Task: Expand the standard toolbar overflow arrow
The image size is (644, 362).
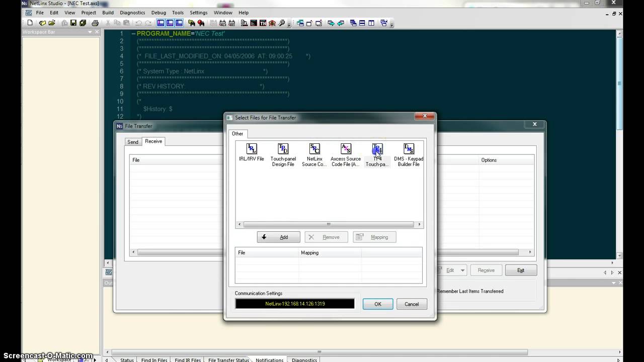Action: [289, 24]
